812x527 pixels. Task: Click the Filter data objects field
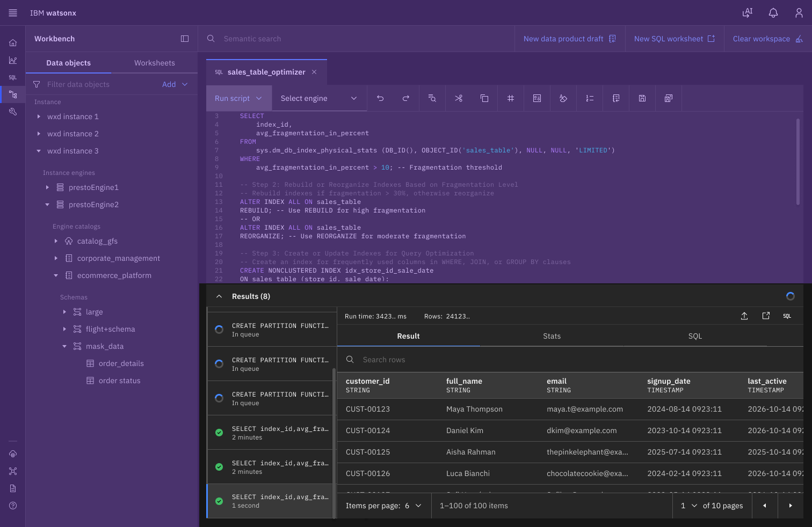(95, 84)
